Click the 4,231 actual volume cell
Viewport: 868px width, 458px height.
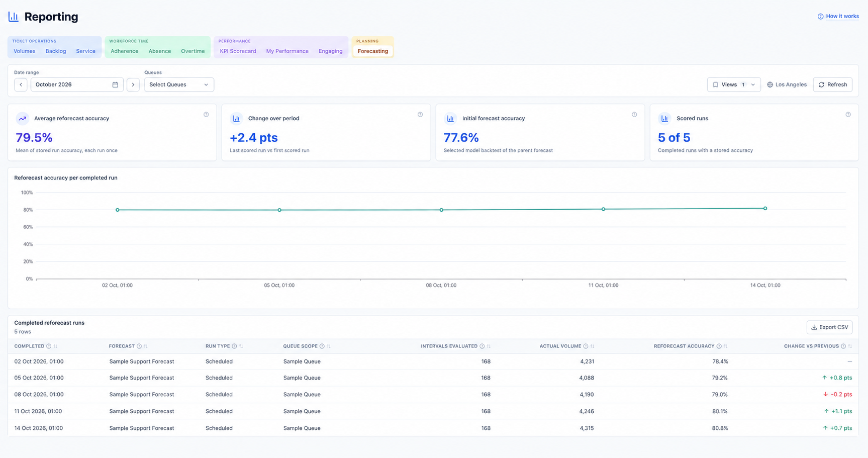(x=587, y=361)
